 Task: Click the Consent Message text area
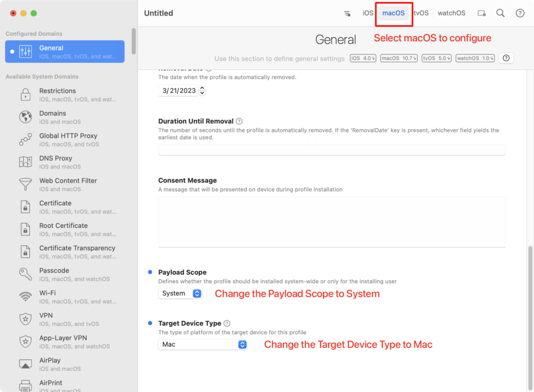pos(332,222)
